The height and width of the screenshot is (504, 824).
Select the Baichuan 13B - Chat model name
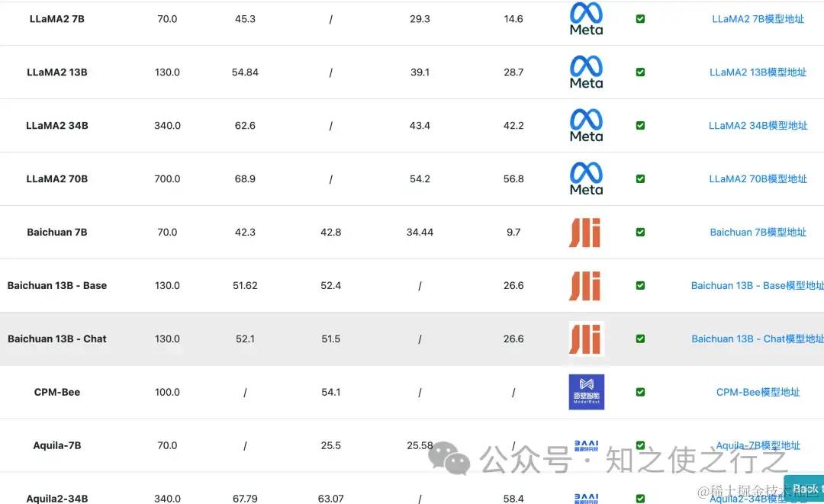56,339
